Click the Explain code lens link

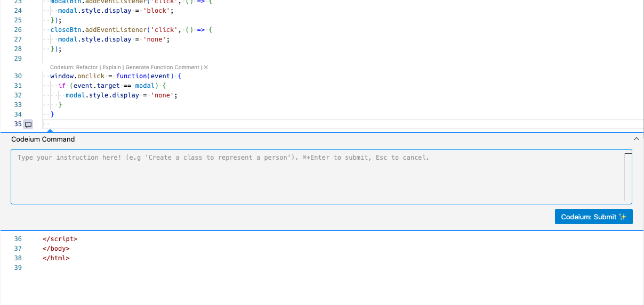tap(111, 68)
